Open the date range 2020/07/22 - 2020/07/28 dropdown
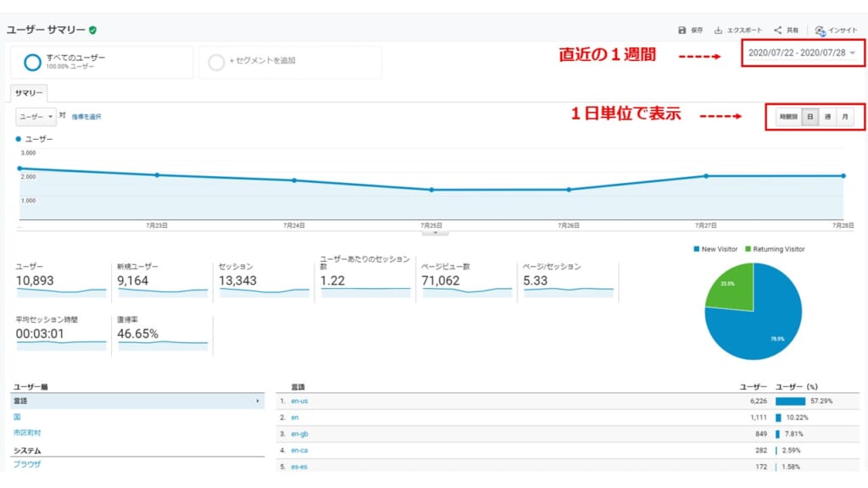The height and width of the screenshot is (488, 868). 802,53
